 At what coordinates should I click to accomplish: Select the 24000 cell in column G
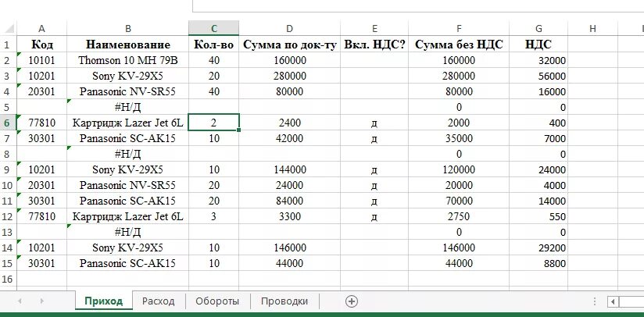coord(538,169)
